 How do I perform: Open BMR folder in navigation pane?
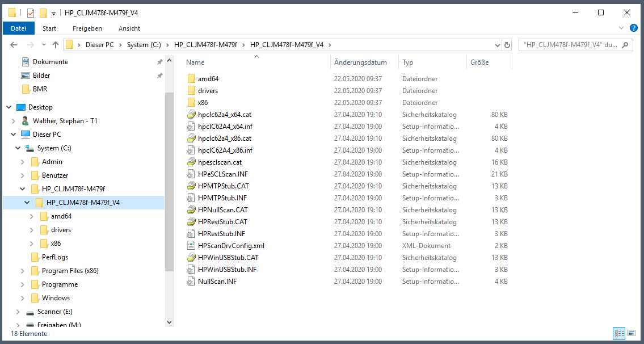pos(40,89)
